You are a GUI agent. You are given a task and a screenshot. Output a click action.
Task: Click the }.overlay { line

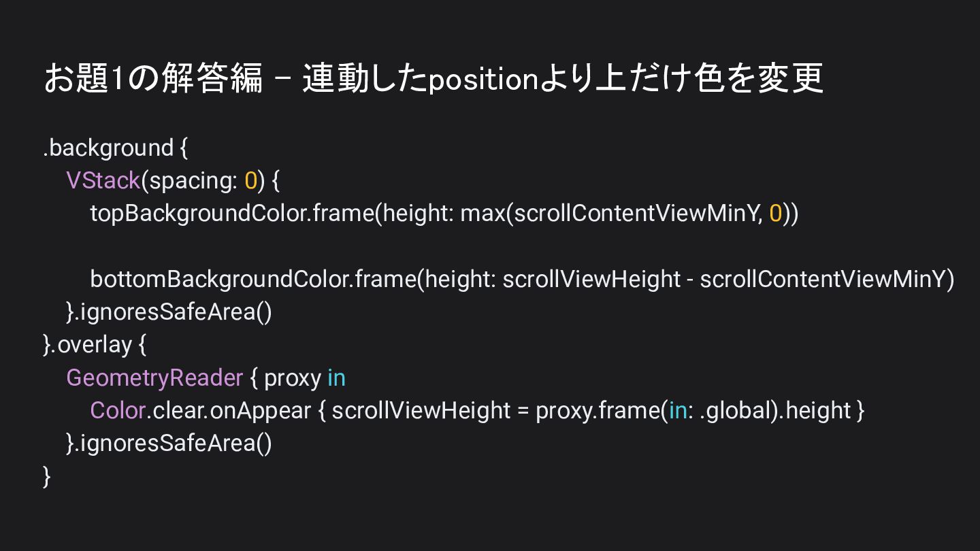click(95, 344)
